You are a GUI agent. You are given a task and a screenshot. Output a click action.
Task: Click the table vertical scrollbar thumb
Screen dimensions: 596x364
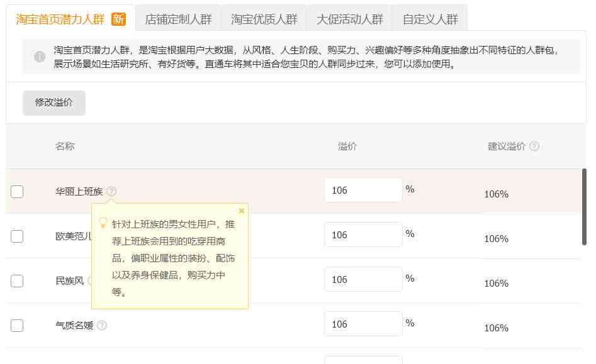coord(584,207)
